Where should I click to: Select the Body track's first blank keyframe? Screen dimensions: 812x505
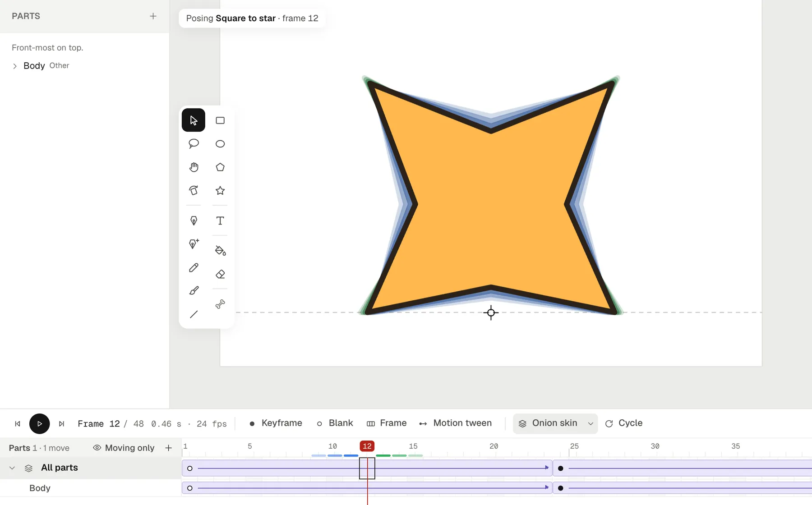(x=190, y=488)
